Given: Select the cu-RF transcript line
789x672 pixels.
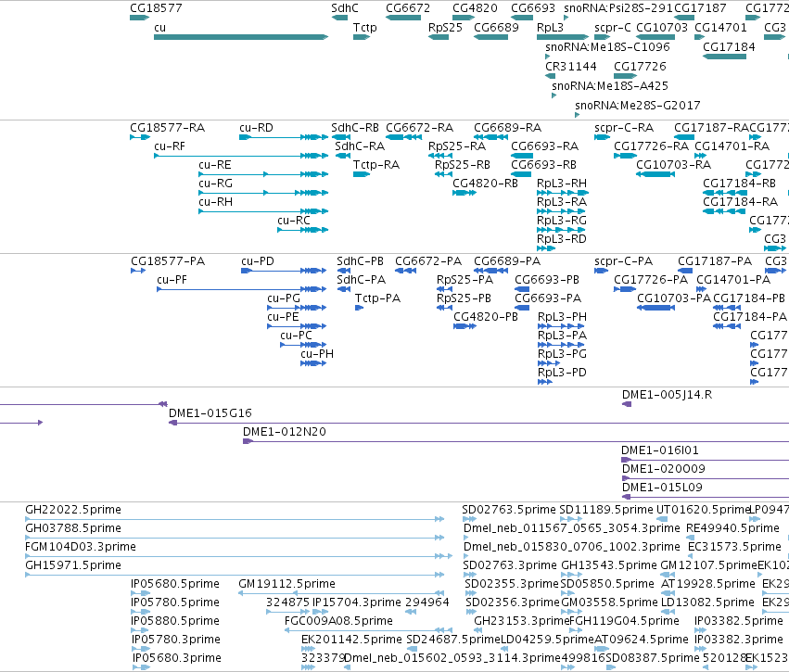Looking at the screenshot, I should [241, 156].
